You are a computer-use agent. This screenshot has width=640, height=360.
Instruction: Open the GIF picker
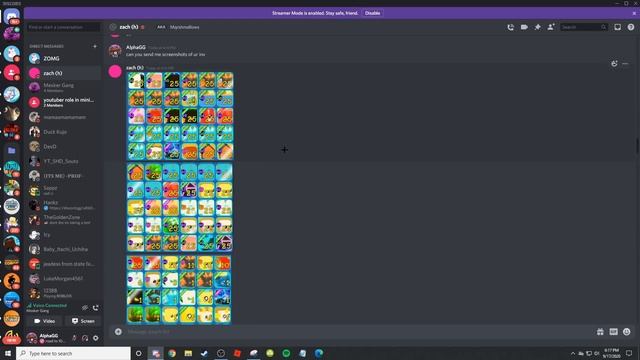click(x=613, y=332)
